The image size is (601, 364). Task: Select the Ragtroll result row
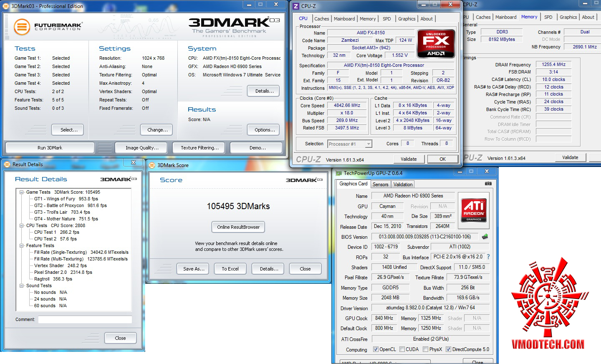coord(53,279)
